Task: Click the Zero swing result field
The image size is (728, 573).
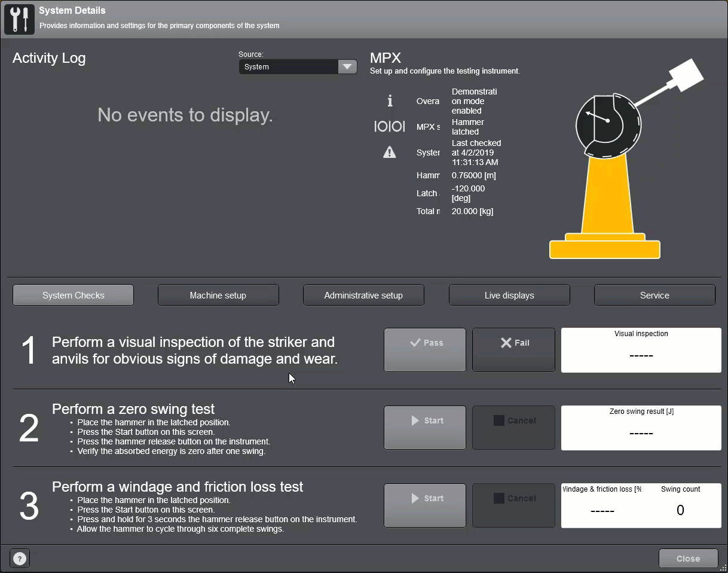Action: [x=641, y=427]
